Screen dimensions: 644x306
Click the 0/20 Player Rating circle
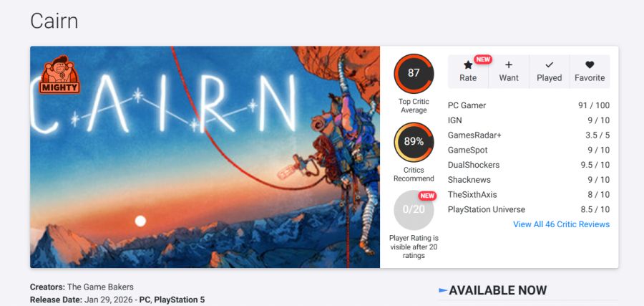(414, 210)
